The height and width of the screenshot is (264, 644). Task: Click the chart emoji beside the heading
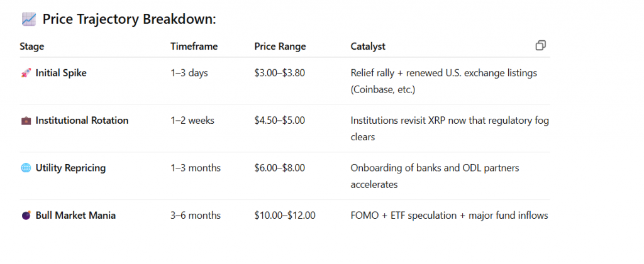coord(28,19)
